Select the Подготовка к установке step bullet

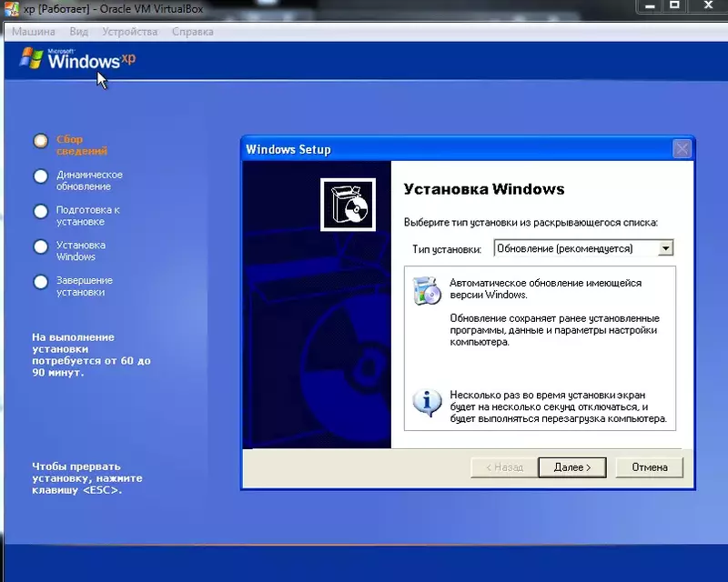tap(40, 211)
